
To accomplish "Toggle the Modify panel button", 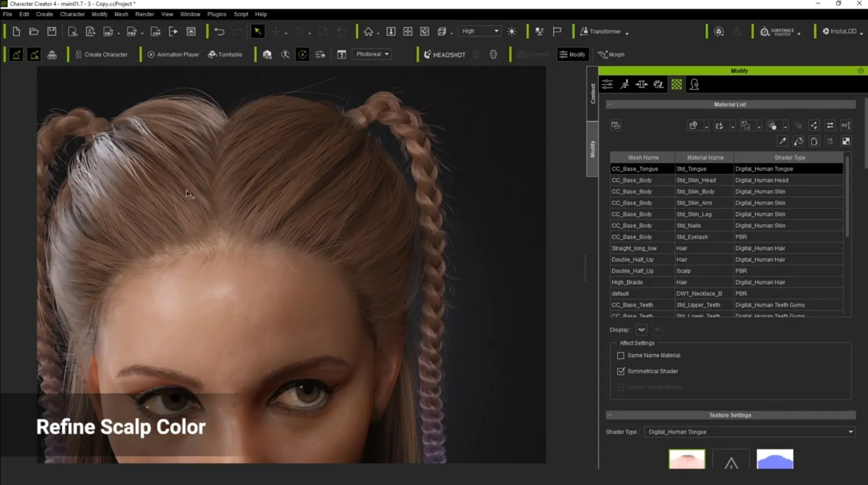I will (x=572, y=54).
